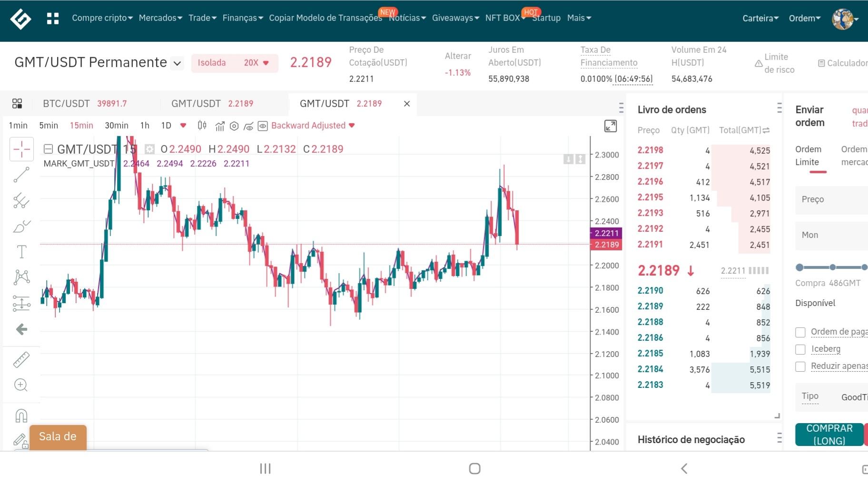Switch to the BTC/USDT chart tab
Image resolution: width=868 pixels, height=485 pixels.
[x=85, y=104]
